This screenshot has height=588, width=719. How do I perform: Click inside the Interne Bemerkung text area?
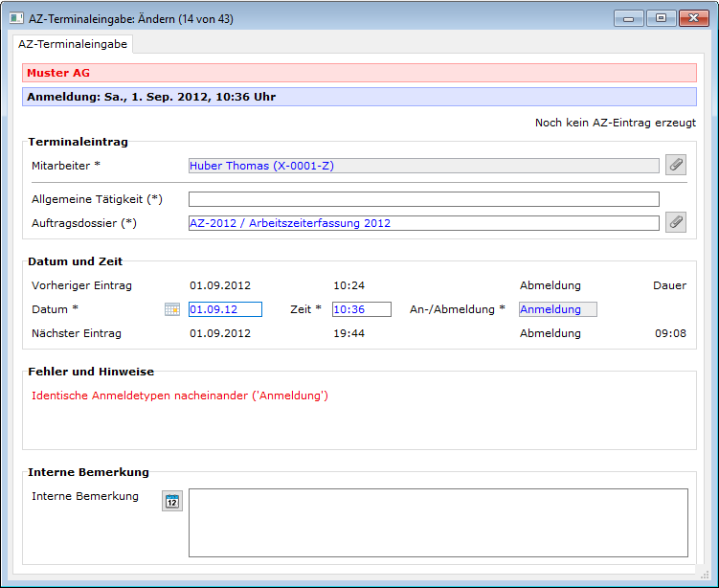click(438, 522)
